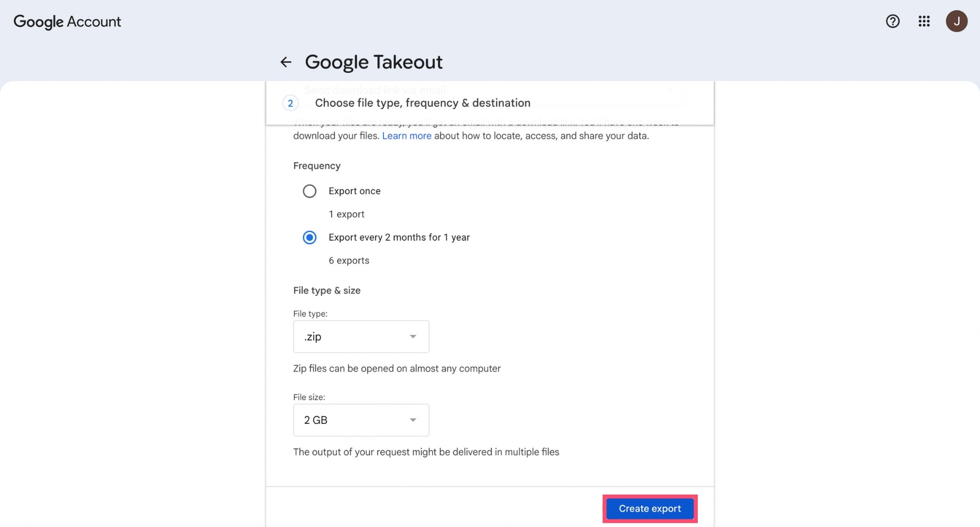This screenshot has width=980, height=527.
Task: Open the 2 GB file size selector
Action: click(360, 420)
